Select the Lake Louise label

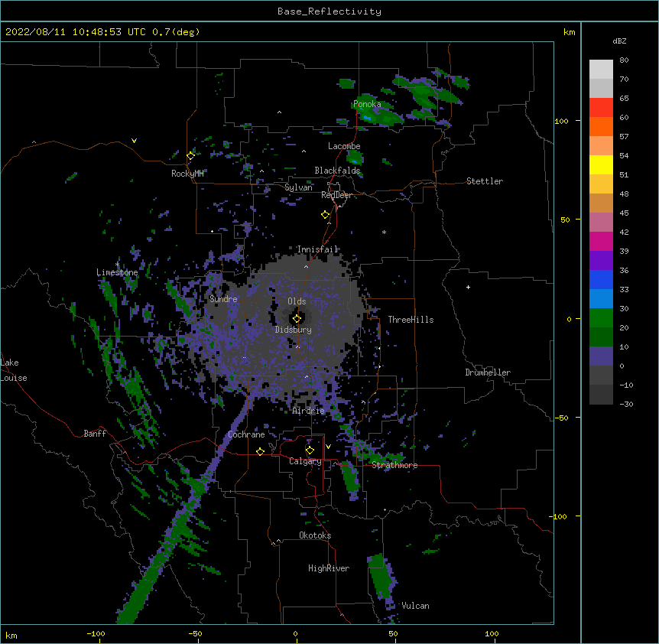pos(13,370)
